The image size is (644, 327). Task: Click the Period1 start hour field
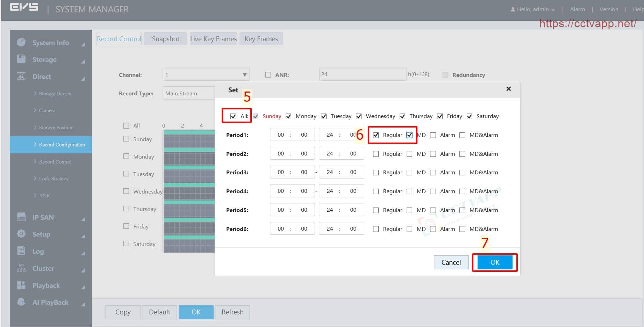(281, 135)
